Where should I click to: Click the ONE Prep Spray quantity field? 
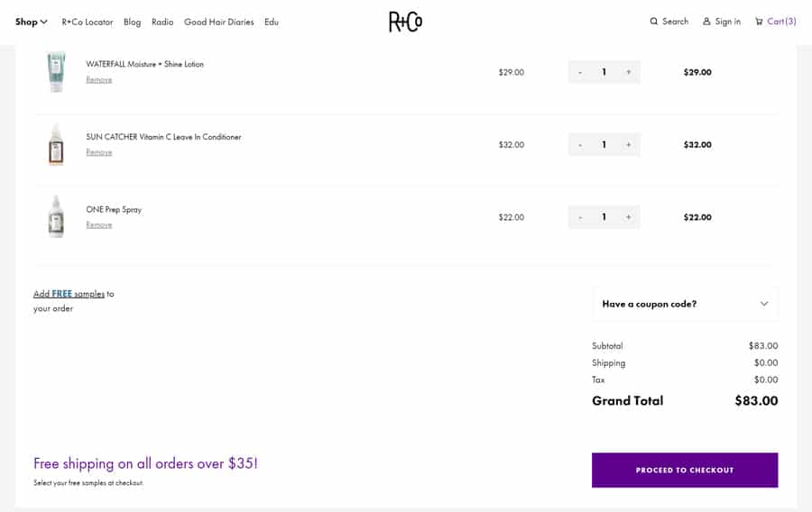pyautogui.click(x=604, y=217)
